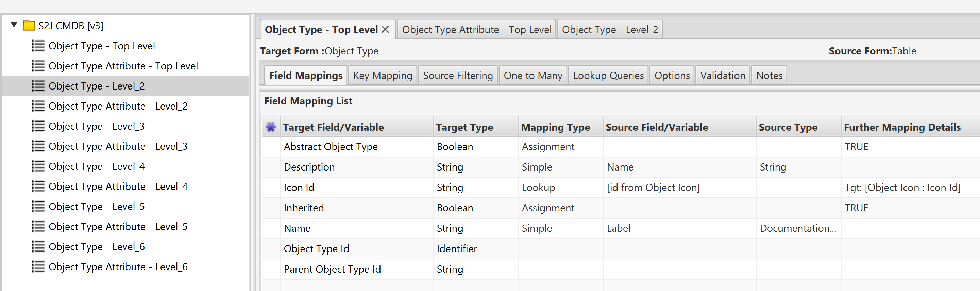Open the Field Mappings tab
Viewport: 980px width, 291px height.
[305, 76]
